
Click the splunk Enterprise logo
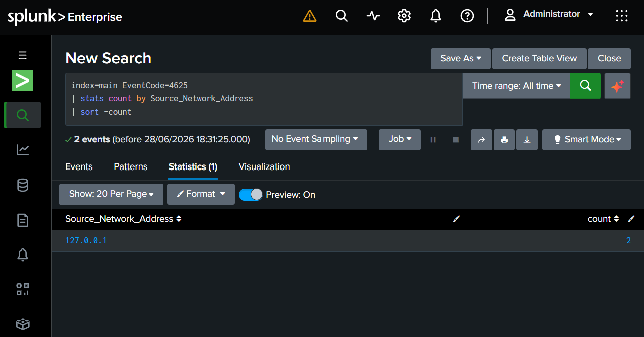65,17
